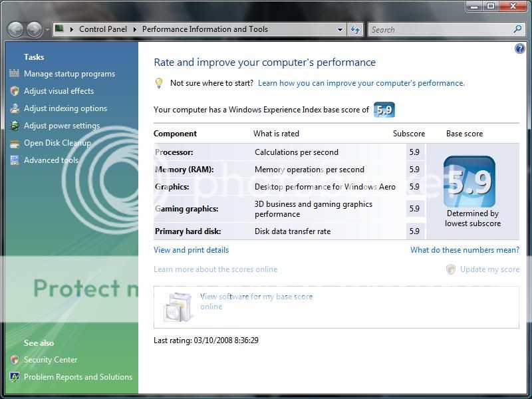
Task: Open the address bar history dropdown
Action: click(340, 29)
